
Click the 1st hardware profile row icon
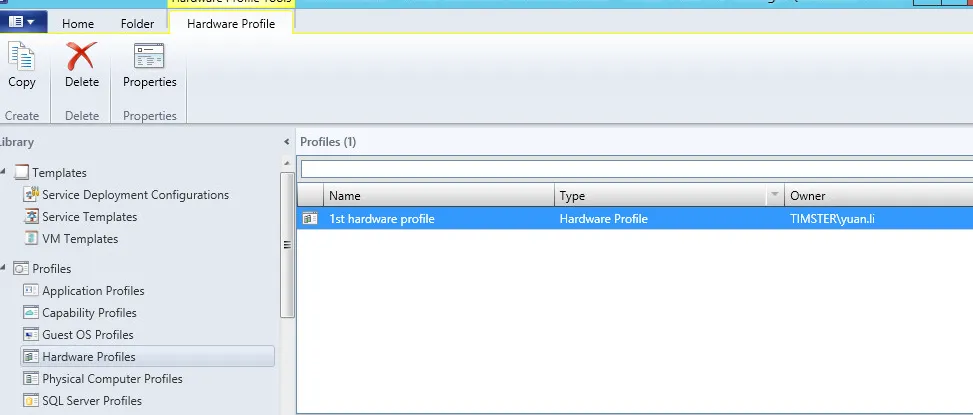pos(310,218)
